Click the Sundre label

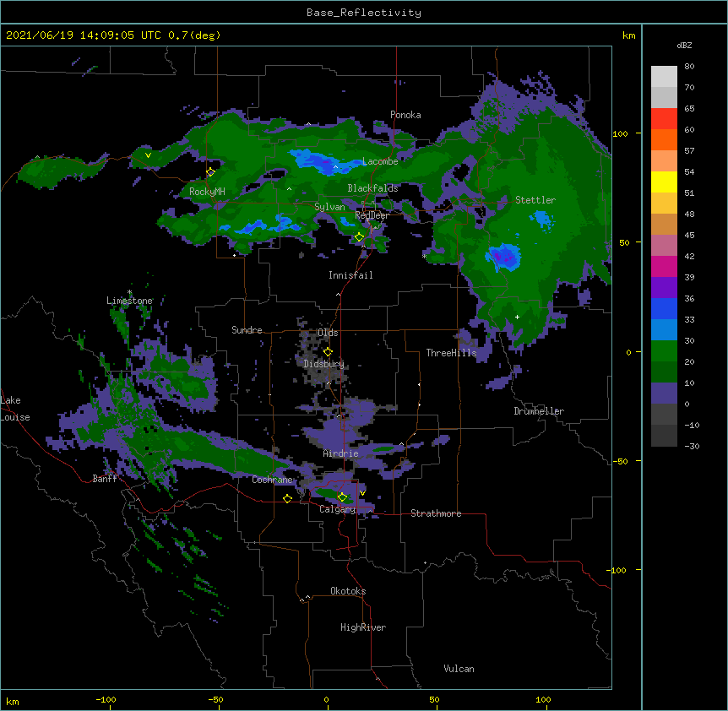[247, 330]
